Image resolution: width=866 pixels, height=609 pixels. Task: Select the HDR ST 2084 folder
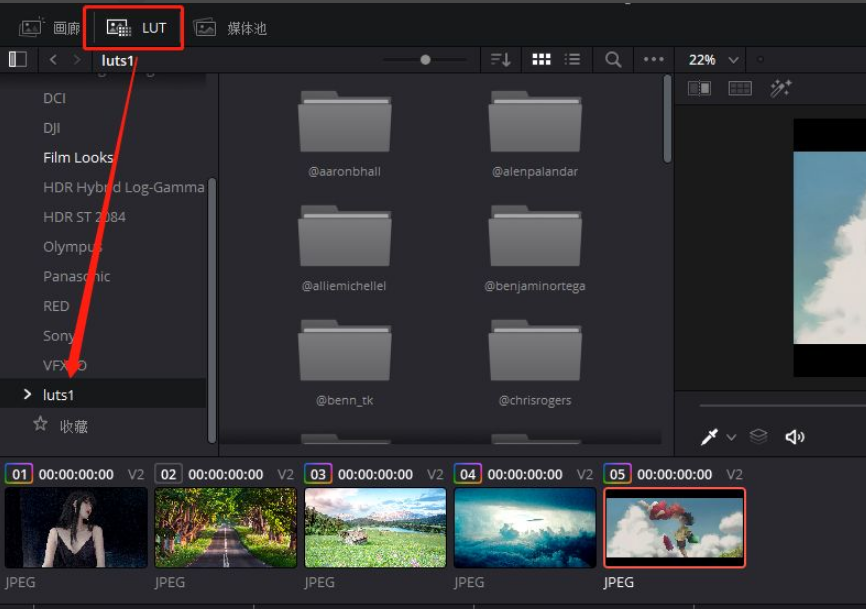pyautogui.click(x=84, y=217)
